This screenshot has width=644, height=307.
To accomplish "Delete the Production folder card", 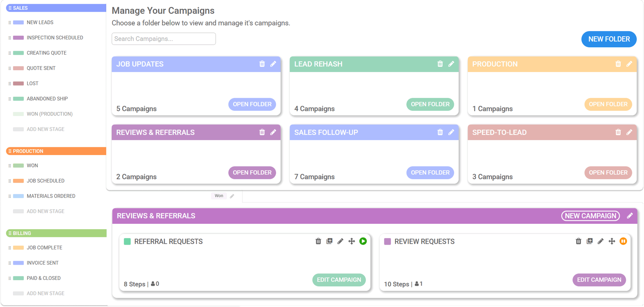I will [x=618, y=64].
